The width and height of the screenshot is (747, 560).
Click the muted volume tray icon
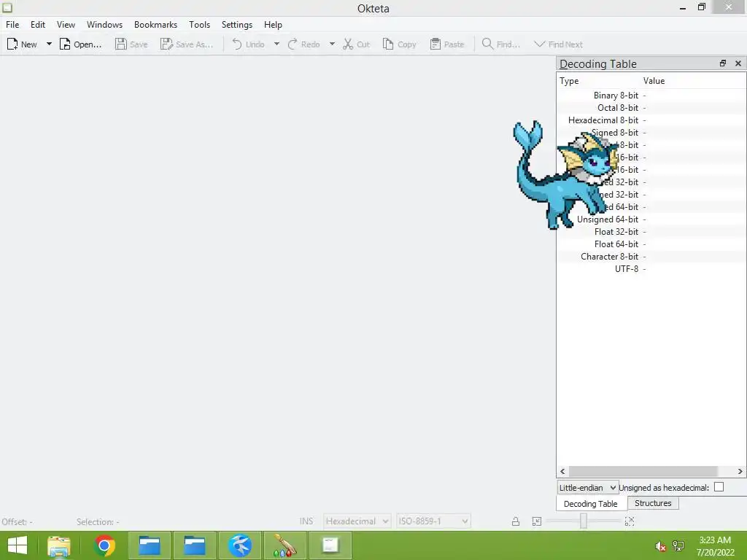click(660, 546)
